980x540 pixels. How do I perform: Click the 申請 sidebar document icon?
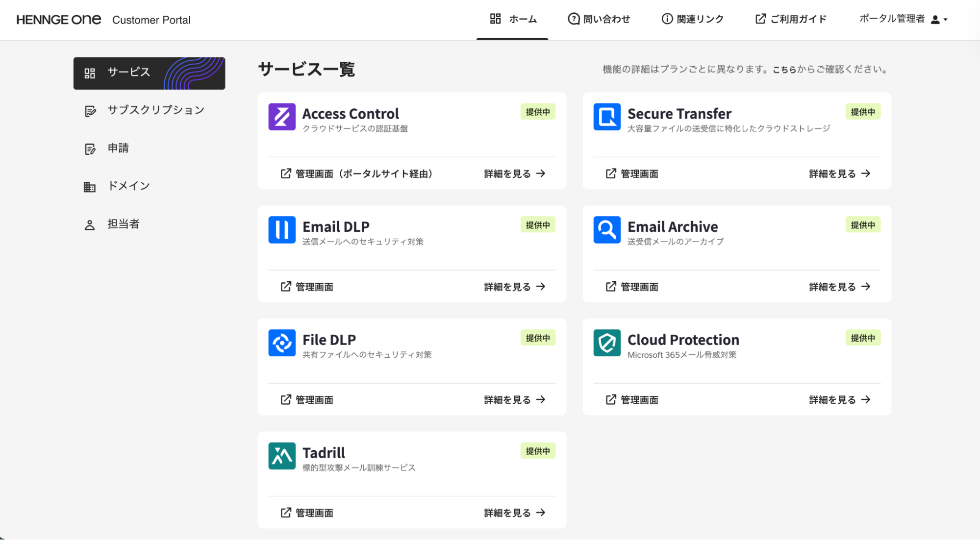[x=90, y=149]
